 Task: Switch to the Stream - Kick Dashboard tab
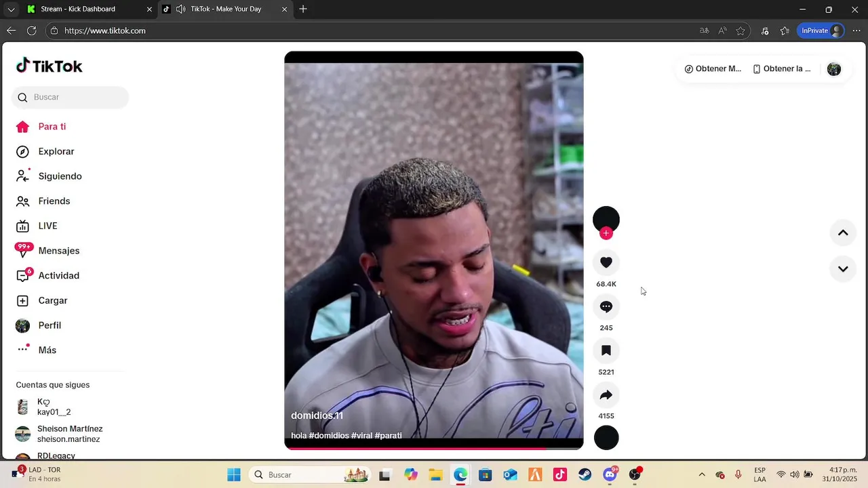click(78, 9)
